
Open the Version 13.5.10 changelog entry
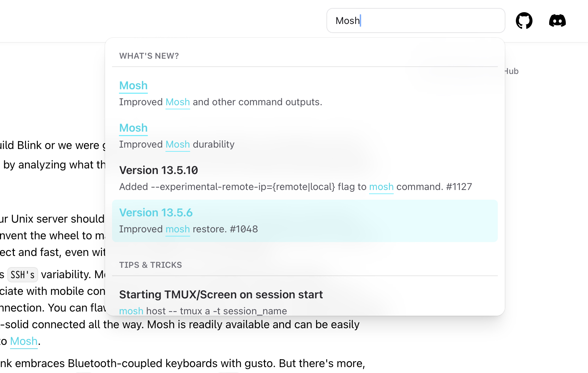tap(159, 170)
